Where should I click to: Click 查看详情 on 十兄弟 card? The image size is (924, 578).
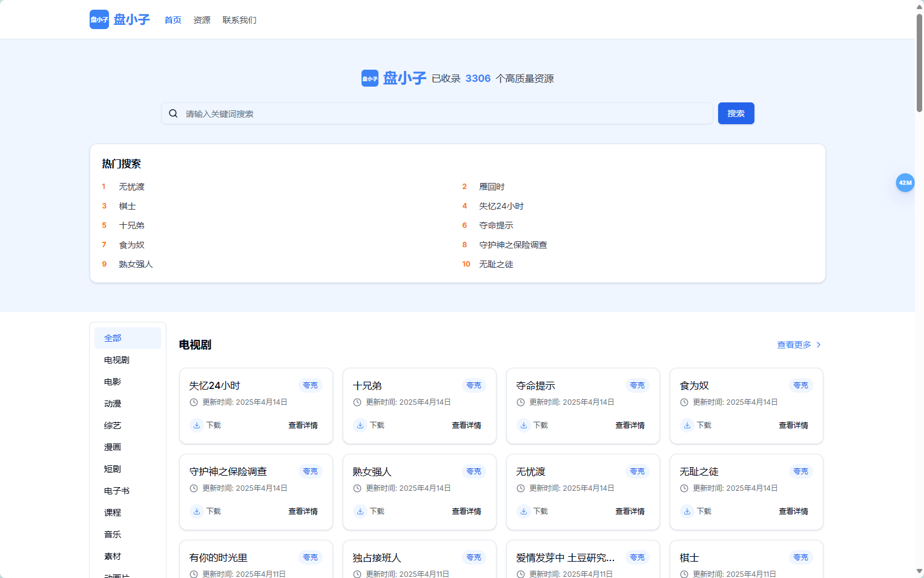tap(467, 425)
